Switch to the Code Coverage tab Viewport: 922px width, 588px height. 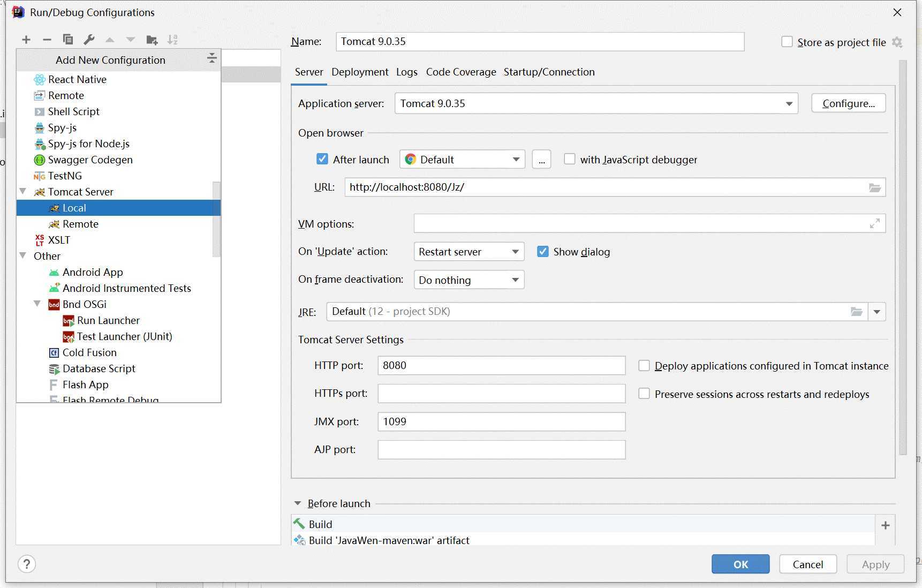click(461, 72)
